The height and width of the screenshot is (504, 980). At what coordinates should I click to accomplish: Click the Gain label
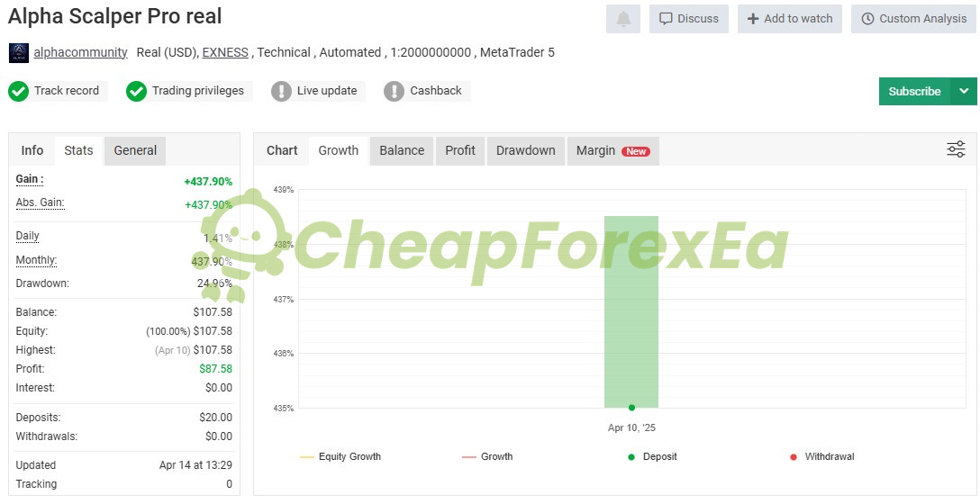30,180
